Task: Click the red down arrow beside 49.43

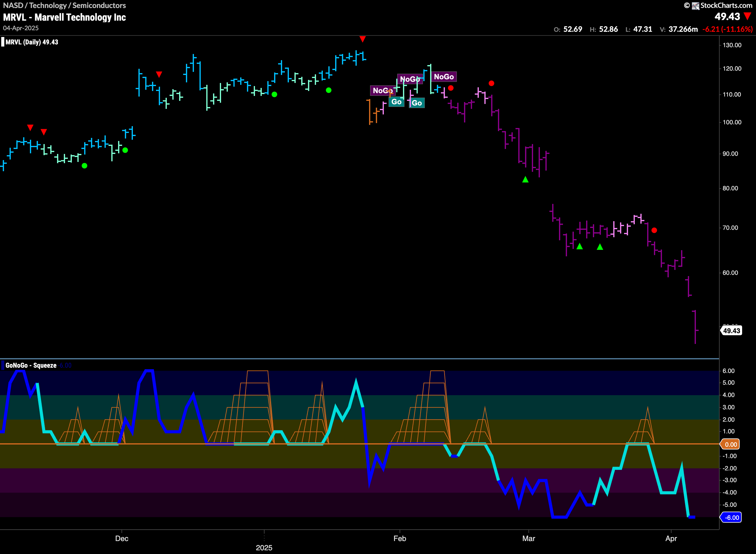Action: (x=747, y=16)
